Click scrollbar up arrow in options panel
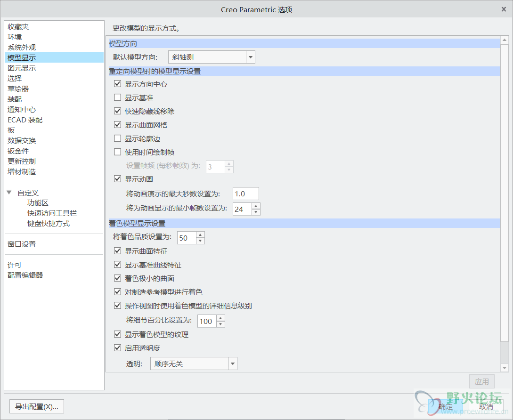 pos(505,40)
